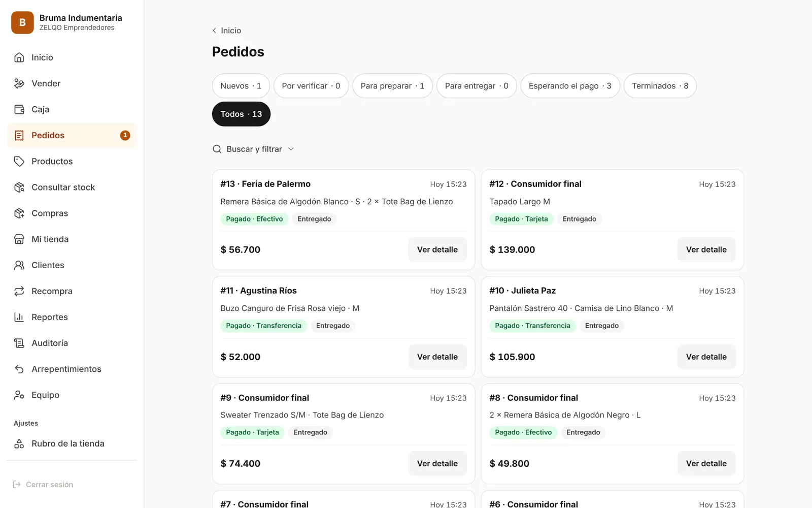
Task: Open Ver detalle for order #12
Action: (x=706, y=249)
